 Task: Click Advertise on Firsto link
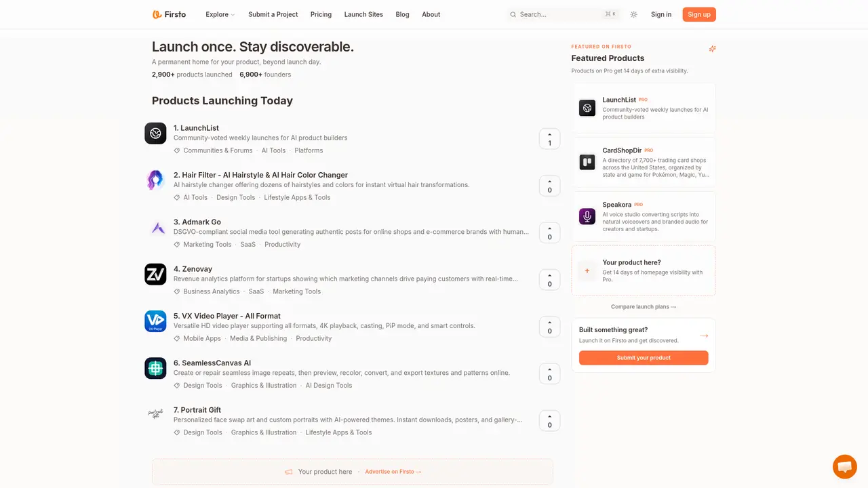coord(393,472)
